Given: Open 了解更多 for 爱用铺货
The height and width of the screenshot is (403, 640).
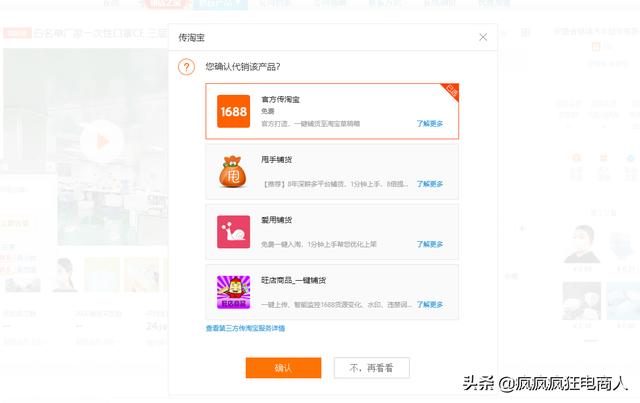Looking at the screenshot, I should coord(429,244).
